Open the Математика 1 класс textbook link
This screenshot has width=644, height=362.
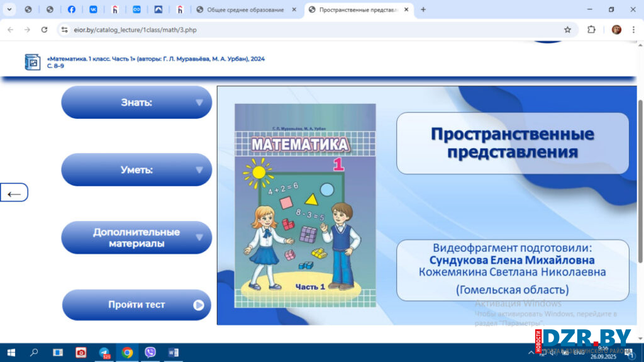pos(156,62)
